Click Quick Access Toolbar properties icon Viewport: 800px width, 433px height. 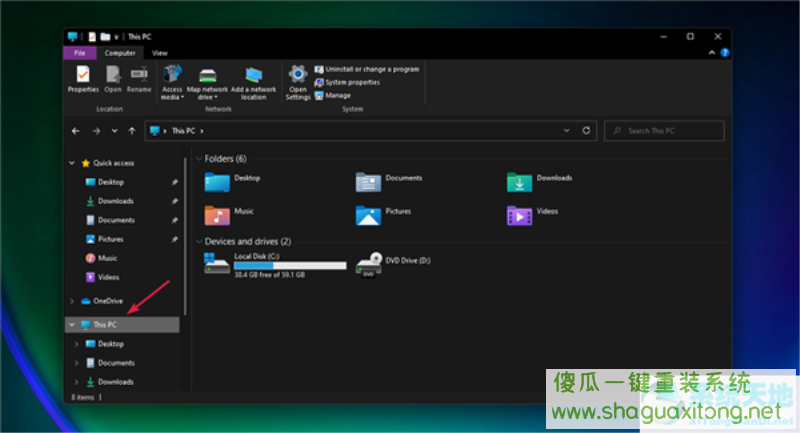(x=92, y=37)
